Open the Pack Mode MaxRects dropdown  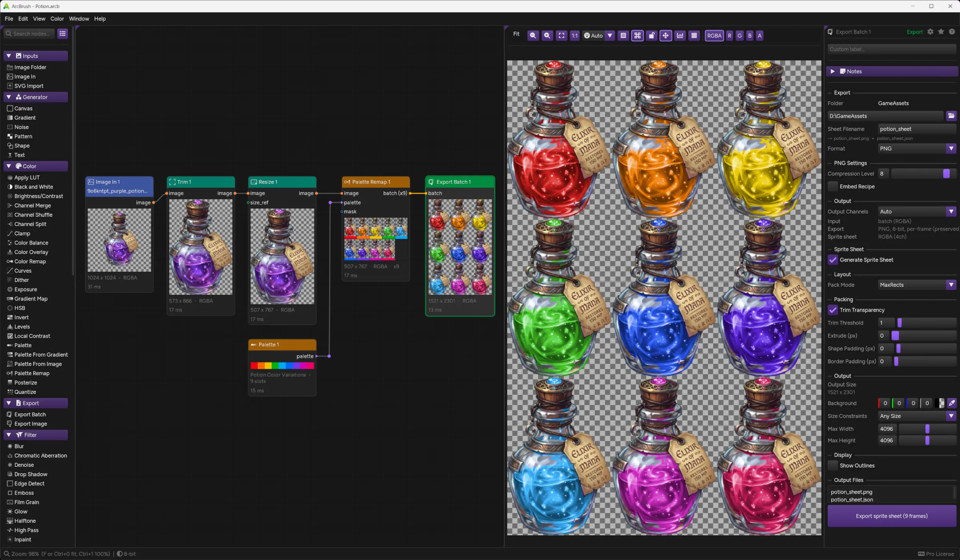(x=917, y=285)
